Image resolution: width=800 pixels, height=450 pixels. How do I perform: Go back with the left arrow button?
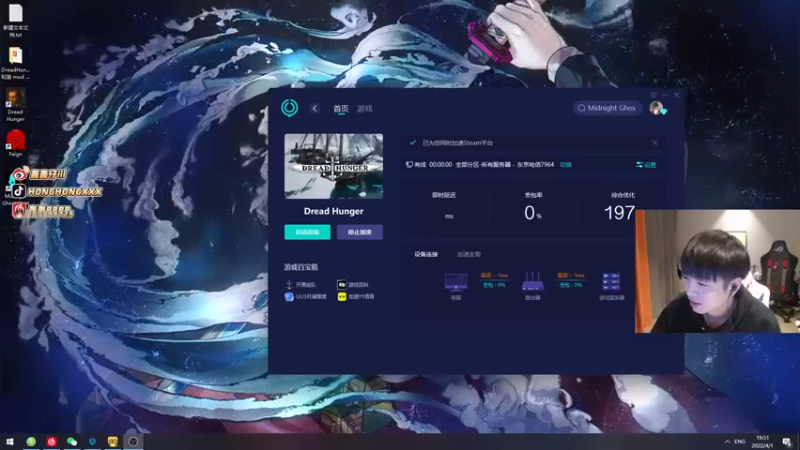coord(314,108)
